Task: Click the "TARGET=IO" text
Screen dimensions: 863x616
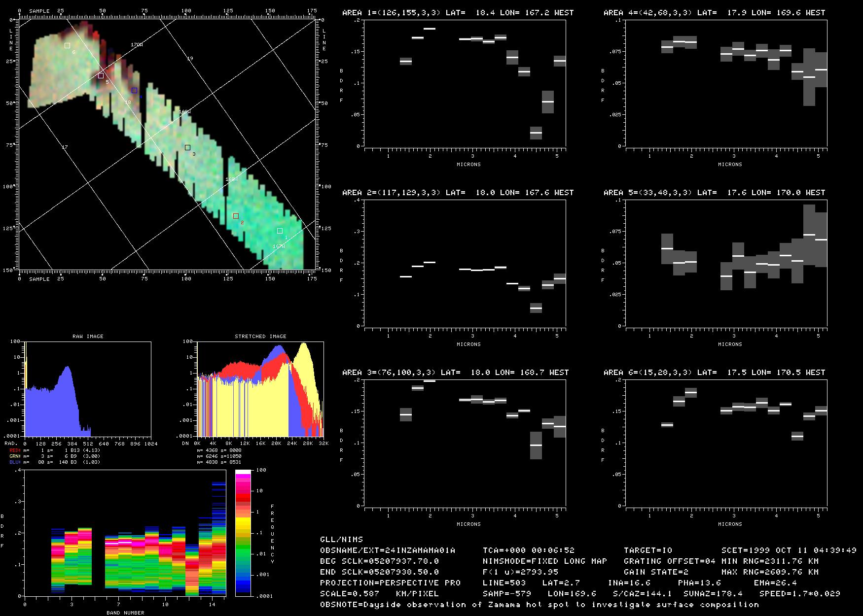Action: [648, 550]
